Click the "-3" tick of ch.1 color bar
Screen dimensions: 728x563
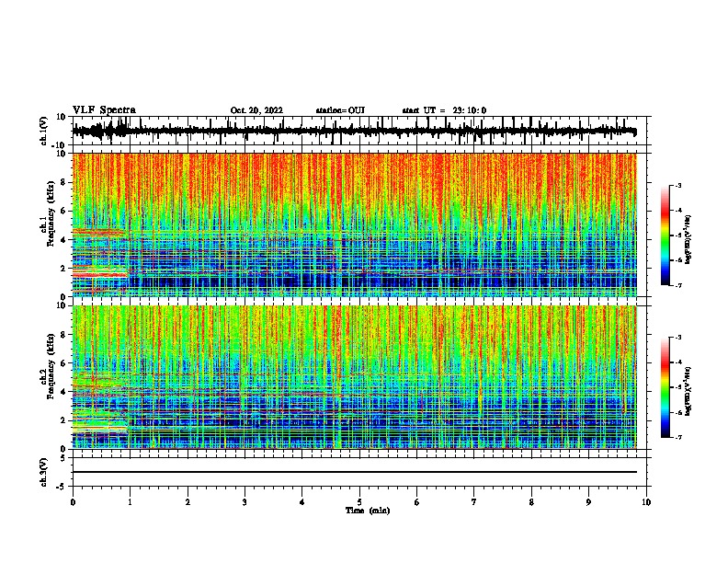click(677, 186)
